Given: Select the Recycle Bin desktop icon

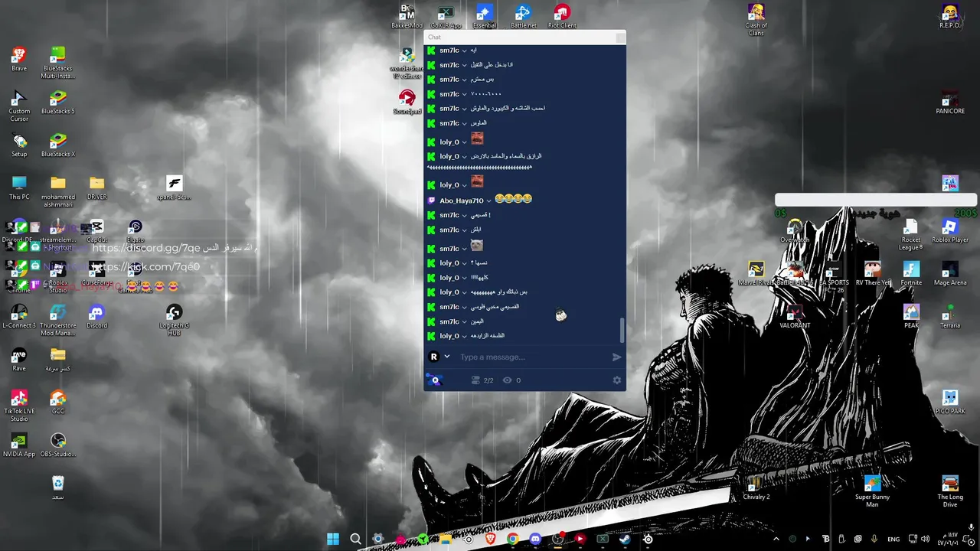Looking at the screenshot, I should 58,487.
